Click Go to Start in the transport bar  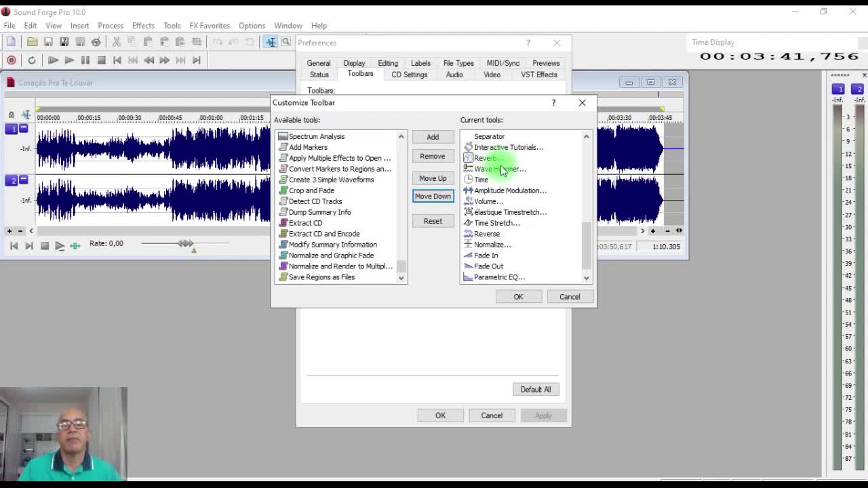pyautogui.click(x=117, y=60)
